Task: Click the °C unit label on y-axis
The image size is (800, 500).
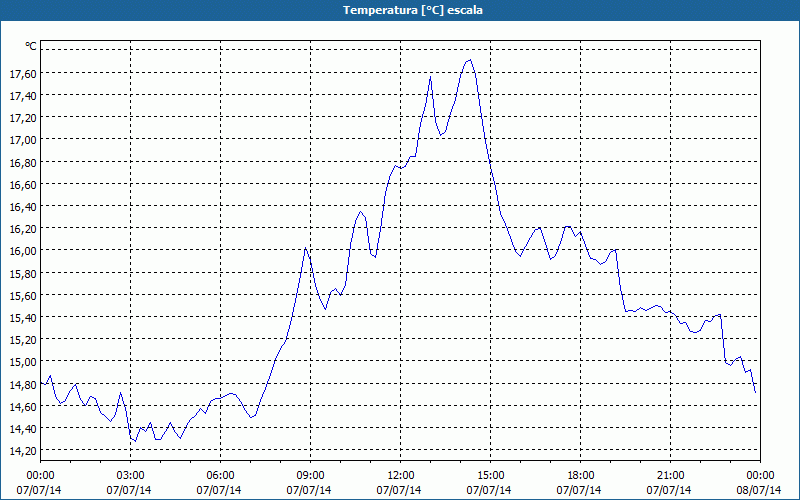Action: coord(31,46)
